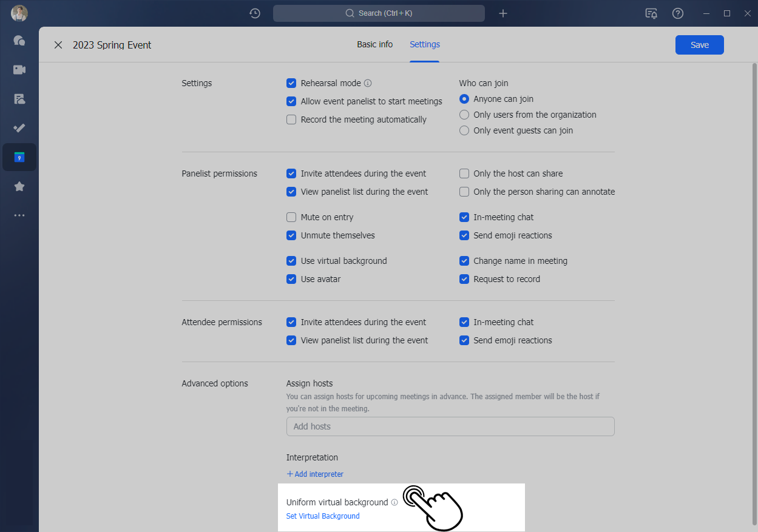Disable Rehearsal mode

point(291,83)
